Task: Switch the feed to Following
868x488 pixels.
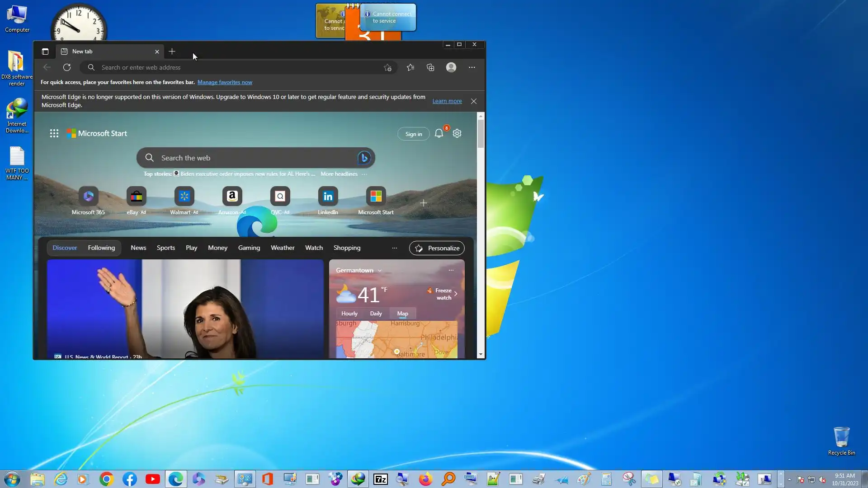Action: (x=101, y=248)
